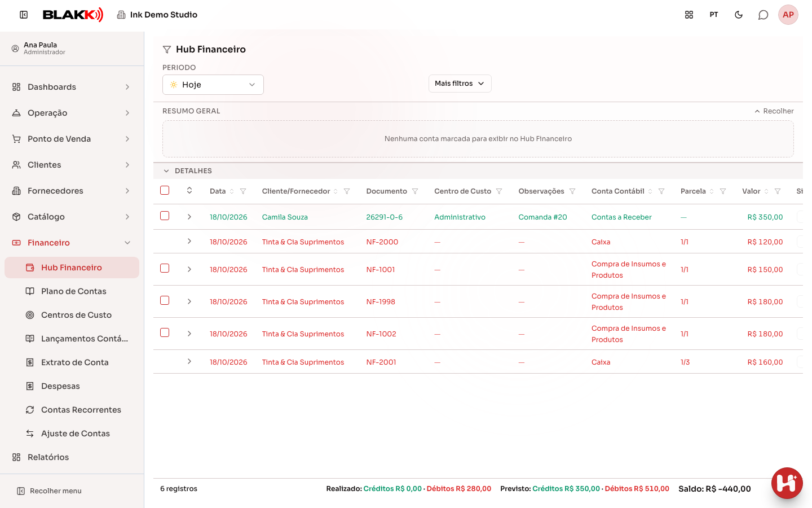Expand the Dashboards menu
The height and width of the screenshot is (508, 812).
[x=72, y=87]
